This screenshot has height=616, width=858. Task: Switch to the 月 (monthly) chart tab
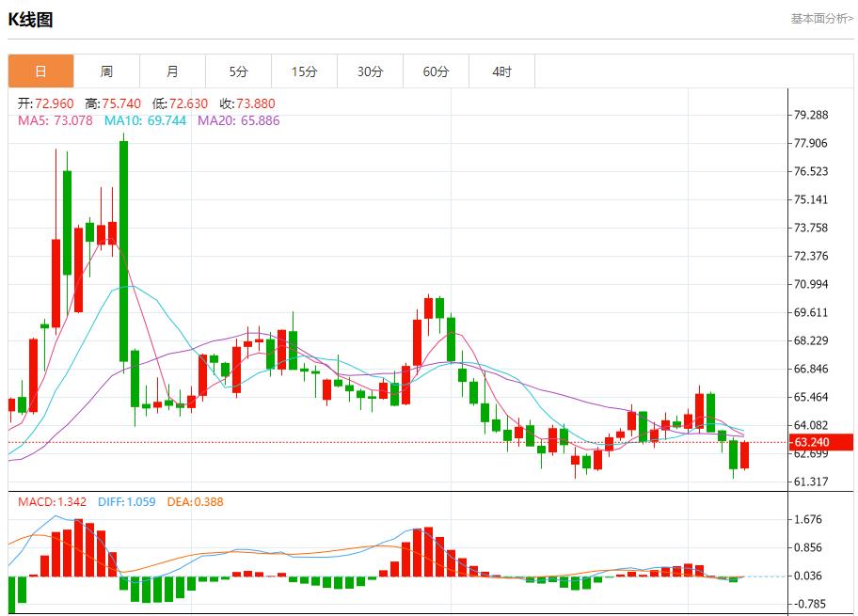tap(172, 71)
